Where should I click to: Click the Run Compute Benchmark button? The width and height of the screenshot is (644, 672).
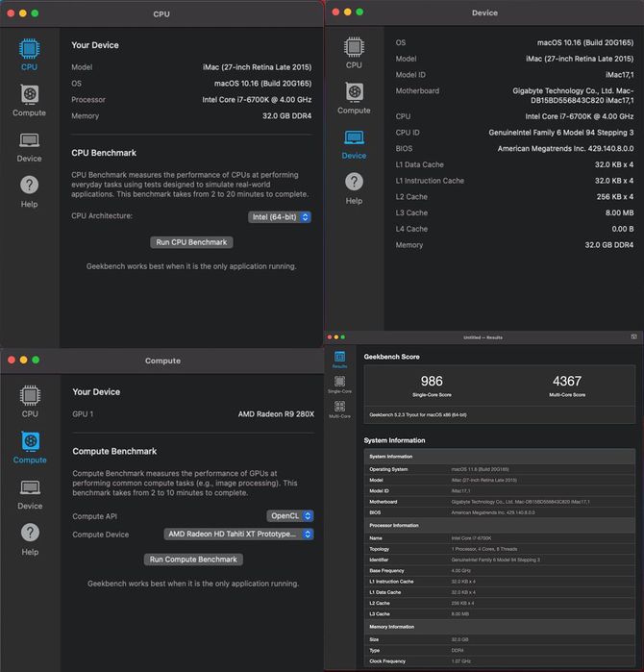tap(193, 560)
